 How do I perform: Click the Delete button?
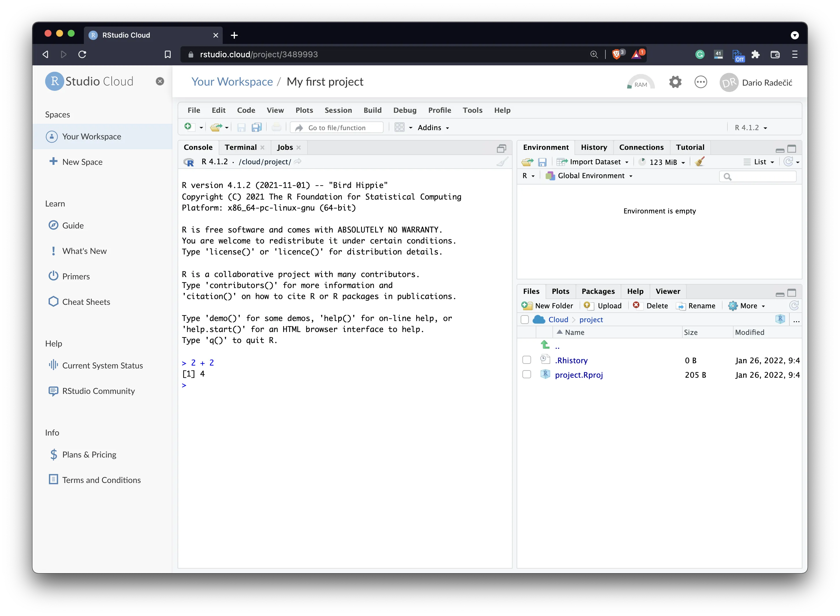(650, 306)
